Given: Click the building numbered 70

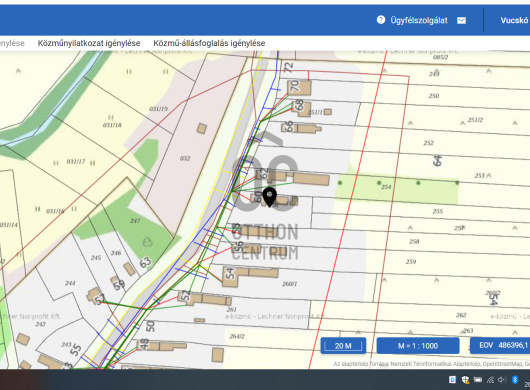Looking at the screenshot, I should coord(299,88).
